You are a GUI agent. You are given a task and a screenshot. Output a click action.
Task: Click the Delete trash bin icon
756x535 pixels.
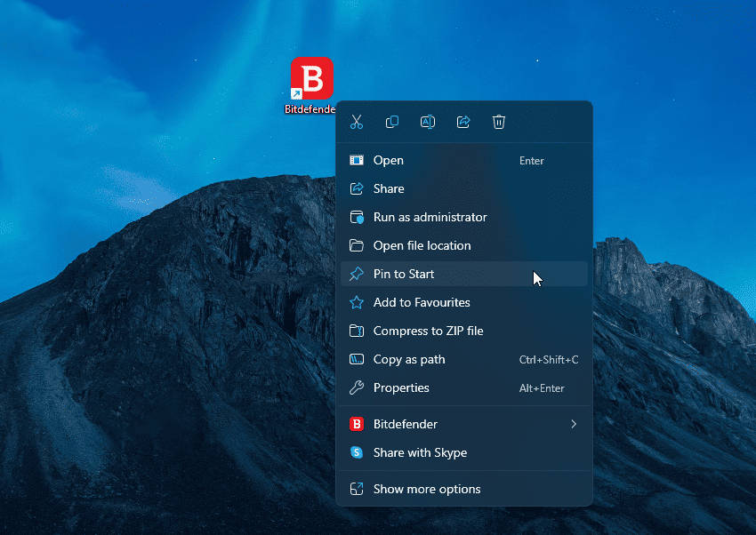(499, 122)
